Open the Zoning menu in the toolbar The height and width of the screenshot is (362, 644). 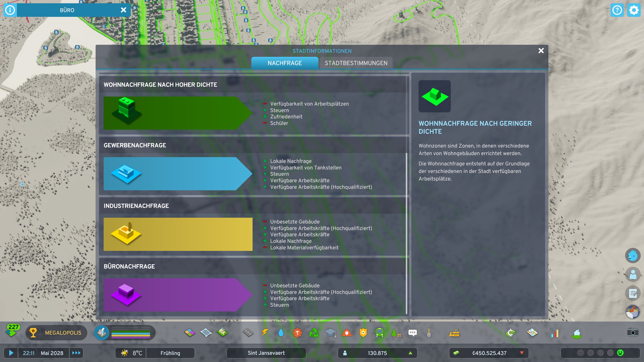point(190,333)
